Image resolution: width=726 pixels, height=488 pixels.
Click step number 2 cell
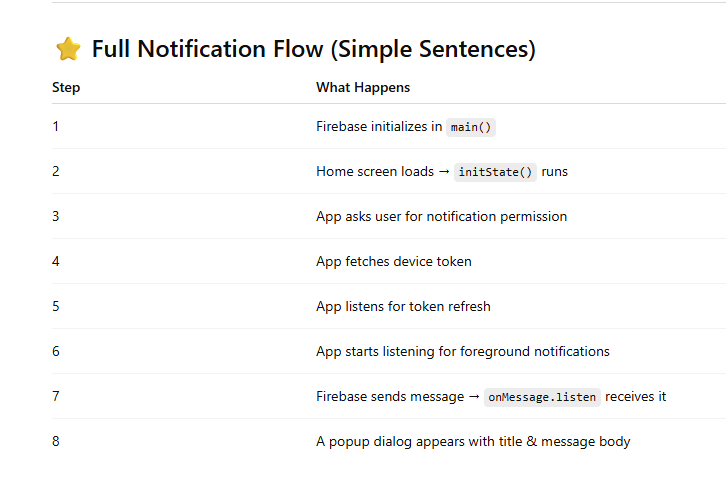(x=56, y=172)
